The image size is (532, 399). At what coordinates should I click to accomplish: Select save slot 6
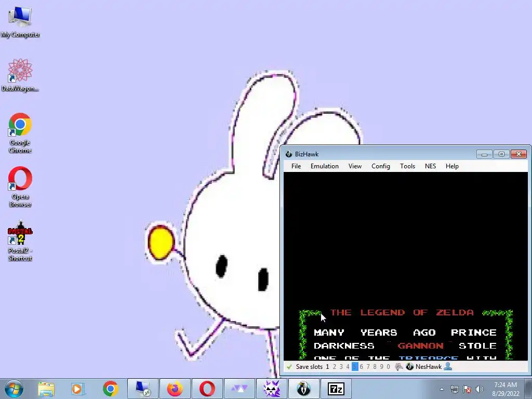[362, 367]
